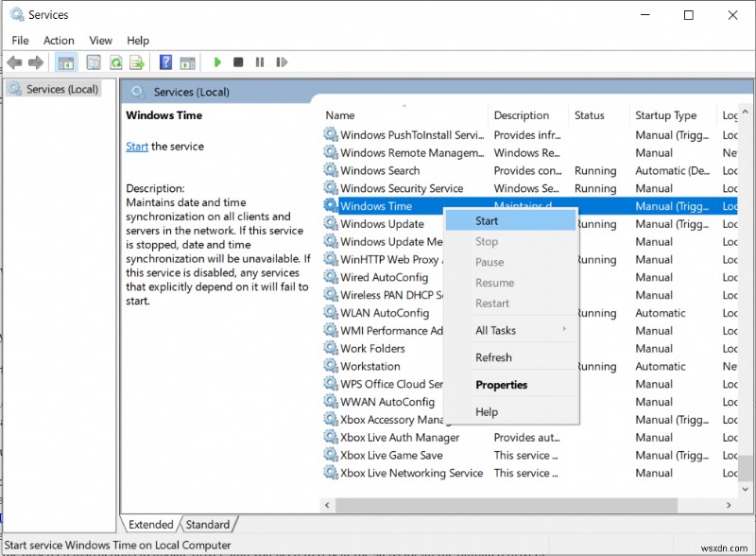This screenshot has width=756, height=556.
Task: Click the Forward navigation arrow icon
Action: 36,62
